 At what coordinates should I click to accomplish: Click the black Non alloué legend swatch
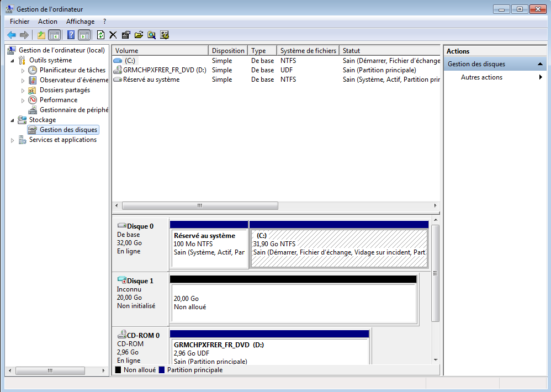pyautogui.click(x=117, y=370)
